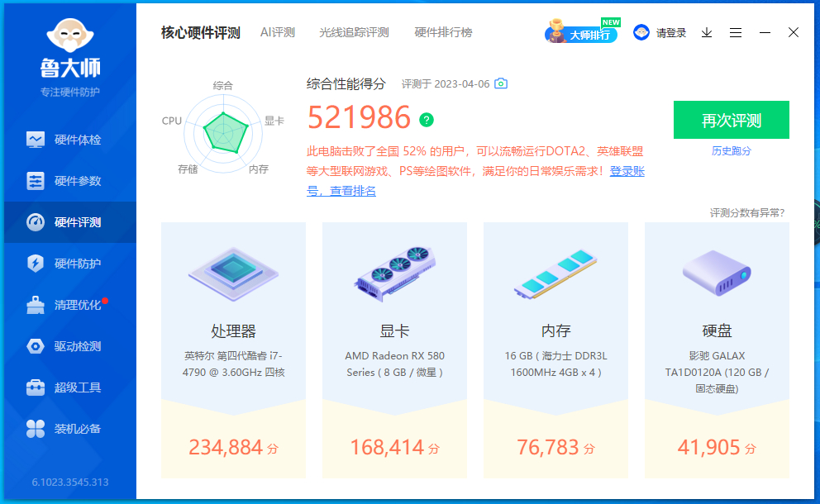
Task: Click the version number 6.1023.3545.313
Action: click(70, 482)
